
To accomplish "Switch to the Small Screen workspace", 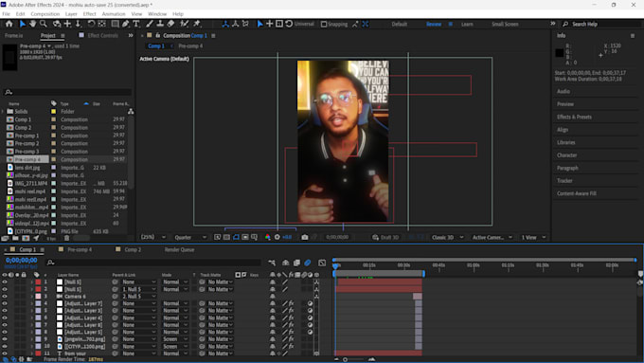I will (x=505, y=25).
